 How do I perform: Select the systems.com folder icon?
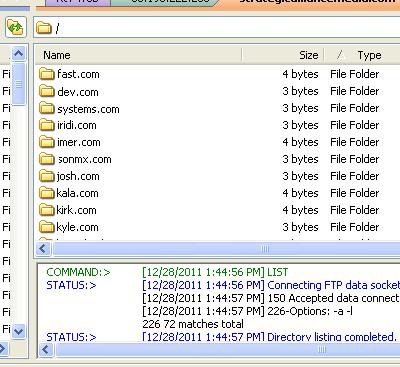click(x=47, y=108)
